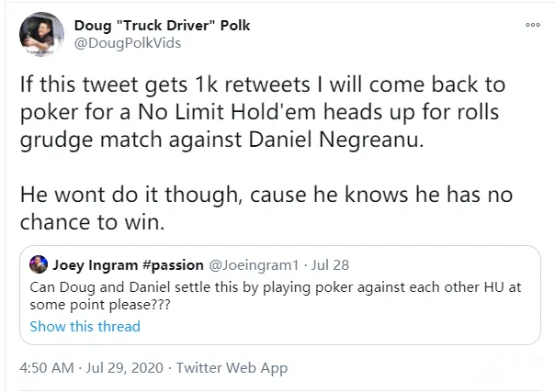Click the "some point please???" quoted line
Screen dimensions: 555x392
pyautogui.click(x=100, y=305)
